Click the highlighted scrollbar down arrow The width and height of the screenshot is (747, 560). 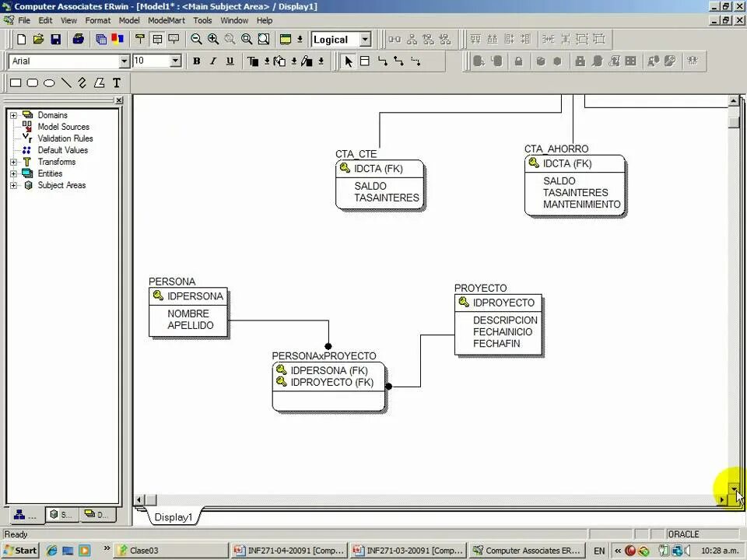pyautogui.click(x=735, y=490)
